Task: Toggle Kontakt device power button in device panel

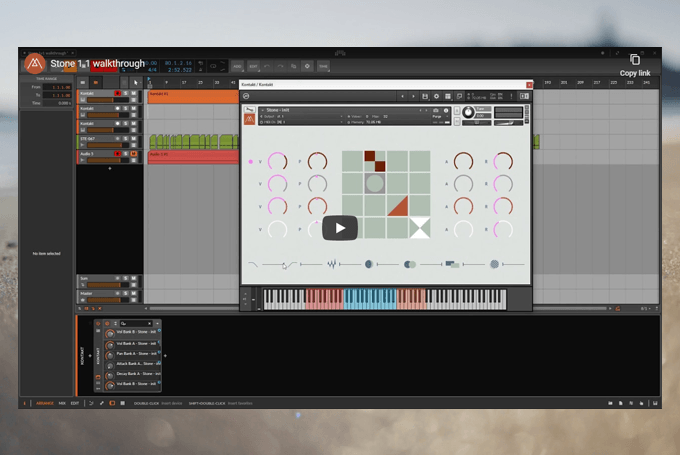Action: pos(98,324)
